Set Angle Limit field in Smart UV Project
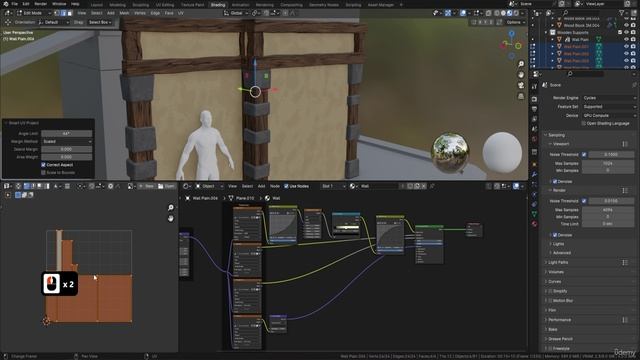This screenshot has width=640, height=360. 67,133
